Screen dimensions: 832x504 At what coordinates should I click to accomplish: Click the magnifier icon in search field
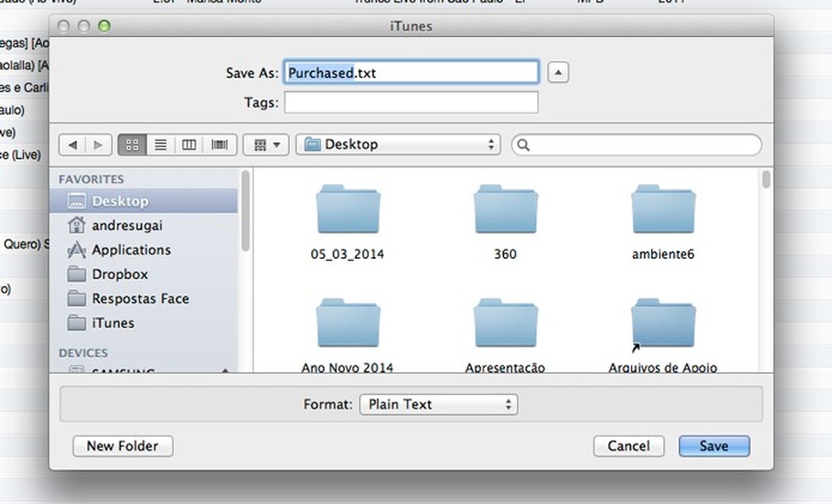(523, 145)
